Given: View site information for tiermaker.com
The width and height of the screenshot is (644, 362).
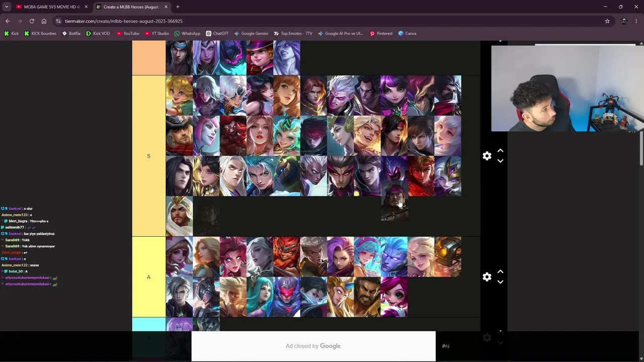Looking at the screenshot, I should click(58, 21).
